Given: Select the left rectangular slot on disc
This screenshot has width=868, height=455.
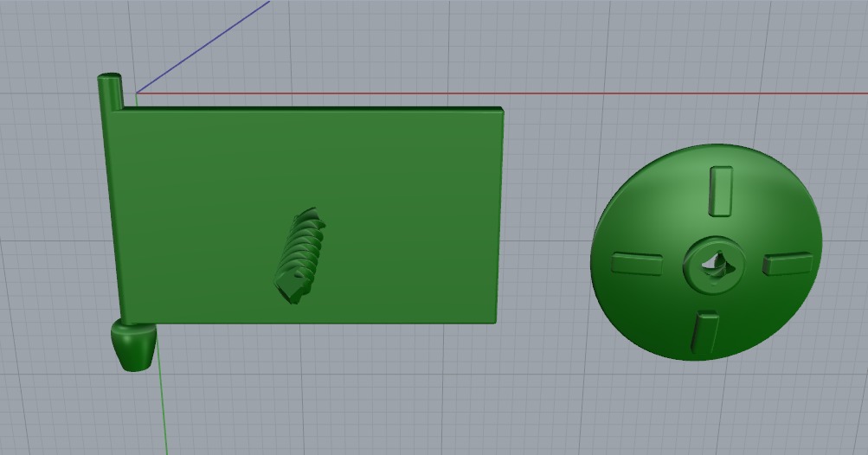Looking at the screenshot, I should click(x=637, y=264).
